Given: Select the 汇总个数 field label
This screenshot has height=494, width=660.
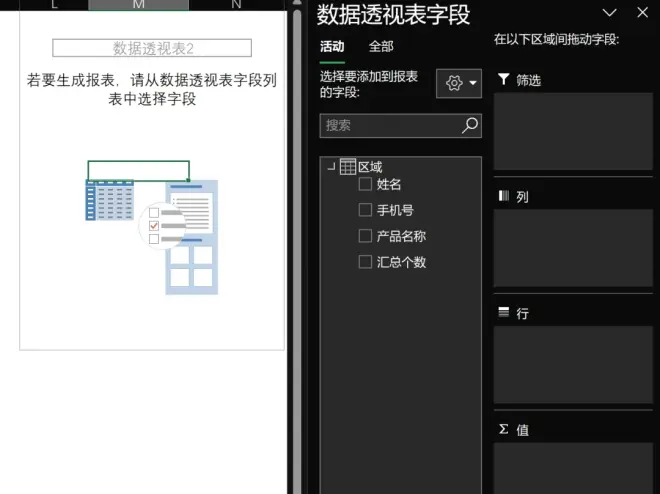Looking at the screenshot, I should (x=401, y=262).
